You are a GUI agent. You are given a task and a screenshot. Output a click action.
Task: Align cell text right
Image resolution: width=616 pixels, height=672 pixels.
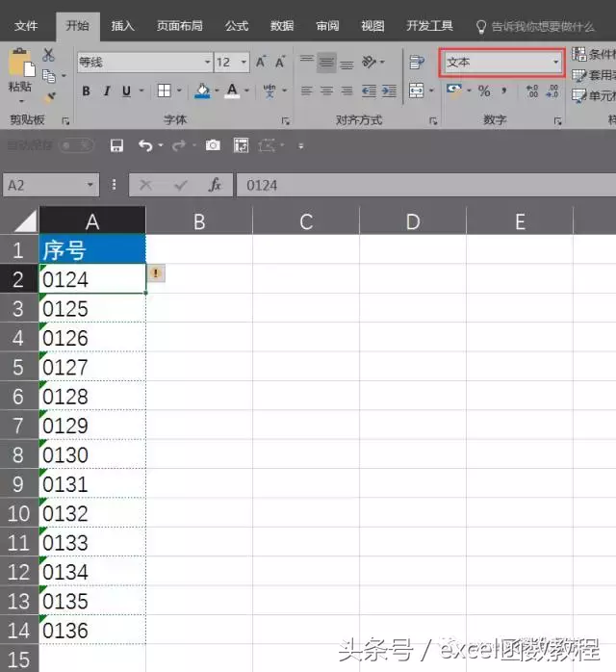346,90
